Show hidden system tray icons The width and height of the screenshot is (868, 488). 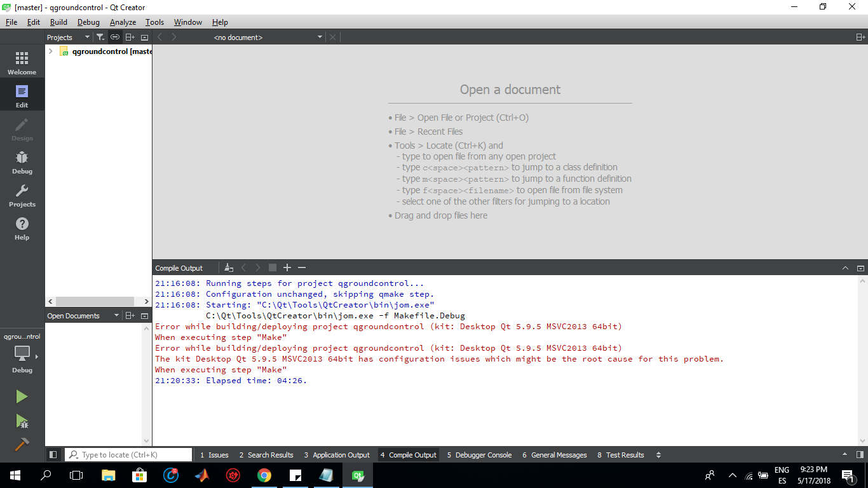pyautogui.click(x=732, y=475)
